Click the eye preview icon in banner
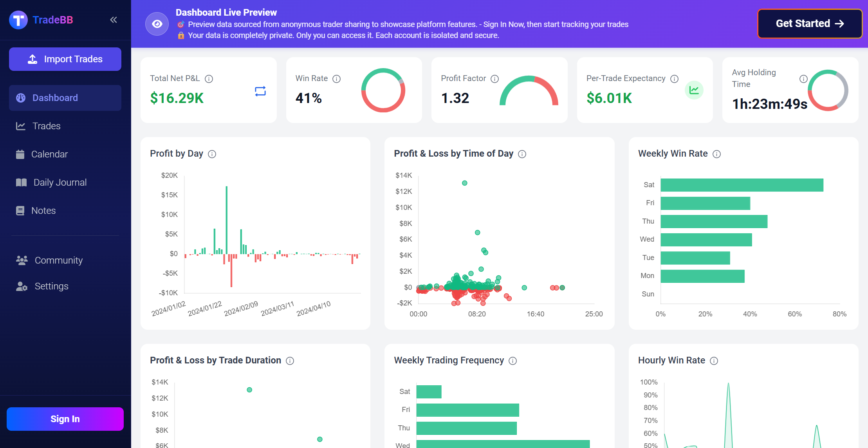This screenshot has height=448, width=868. tap(157, 24)
